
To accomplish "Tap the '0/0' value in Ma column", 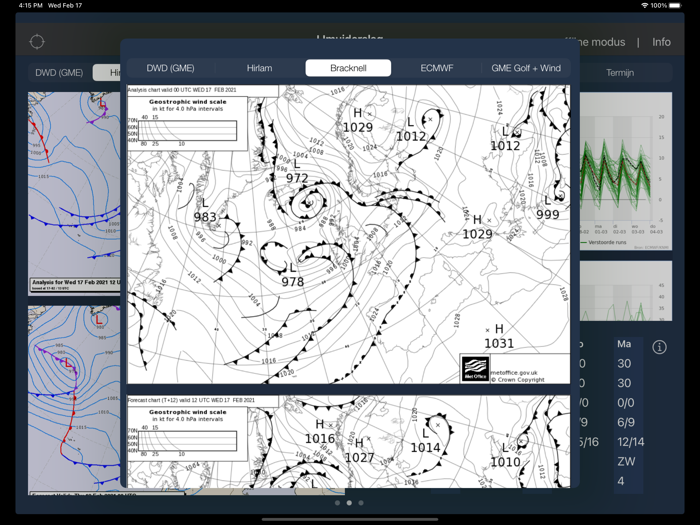I will 626,403.
